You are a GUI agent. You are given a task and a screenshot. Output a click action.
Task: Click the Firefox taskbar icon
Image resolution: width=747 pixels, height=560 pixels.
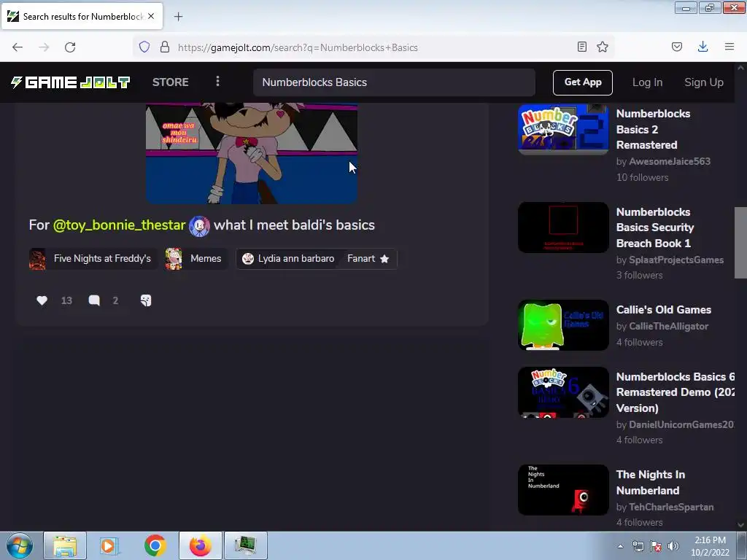coord(201,545)
